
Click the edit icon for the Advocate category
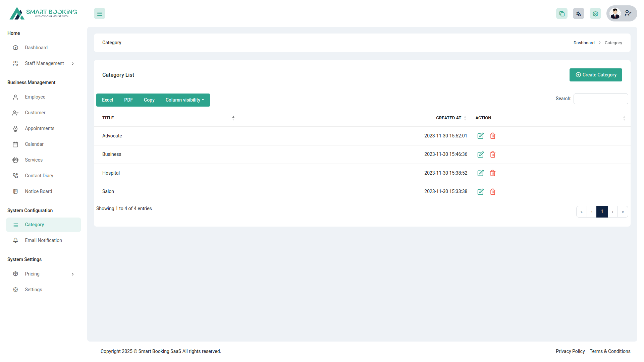(480, 136)
